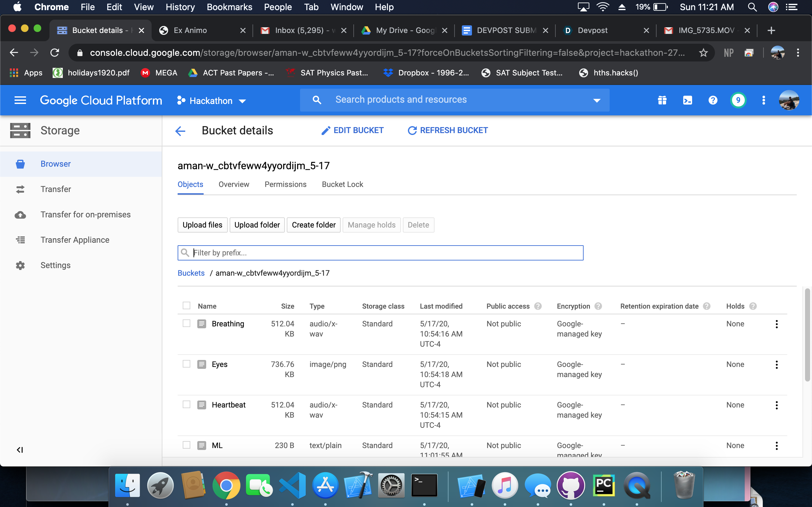This screenshot has width=812, height=507.
Task: Open the help question mark icon
Action: [713, 100]
